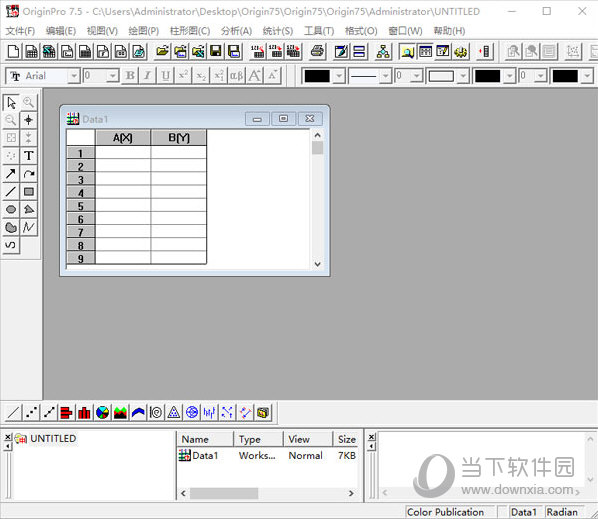Select the Text tool (T)
The image size is (598, 519).
point(29,156)
